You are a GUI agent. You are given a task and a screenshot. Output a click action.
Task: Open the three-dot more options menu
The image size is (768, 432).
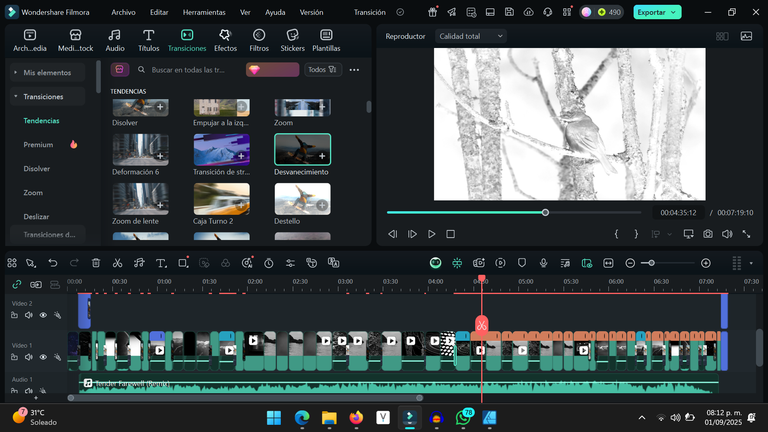354,70
